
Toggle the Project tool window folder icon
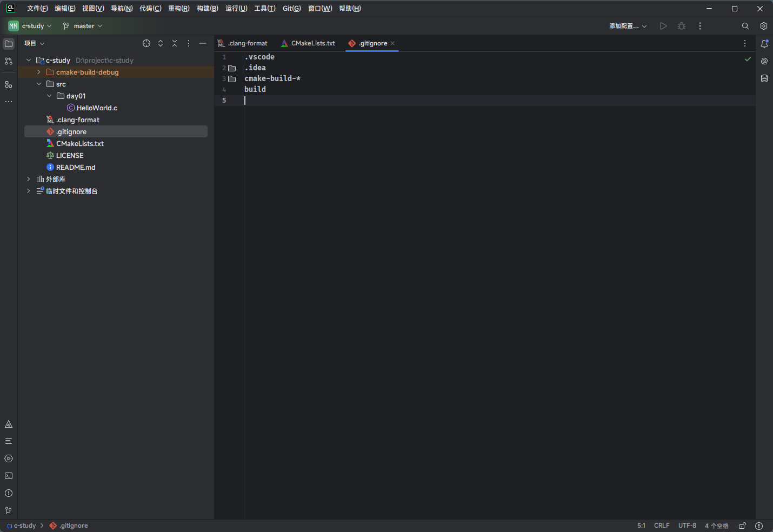point(9,44)
